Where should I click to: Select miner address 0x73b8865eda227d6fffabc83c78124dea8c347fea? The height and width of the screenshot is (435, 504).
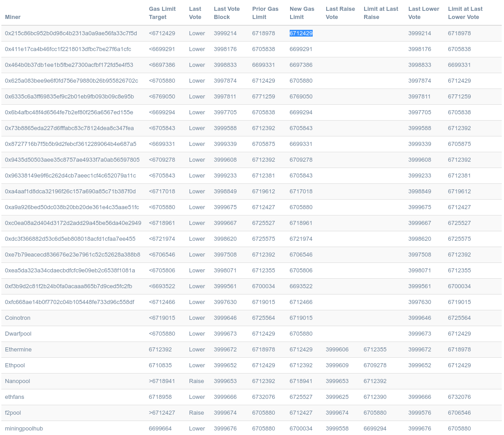pyautogui.click(x=69, y=128)
